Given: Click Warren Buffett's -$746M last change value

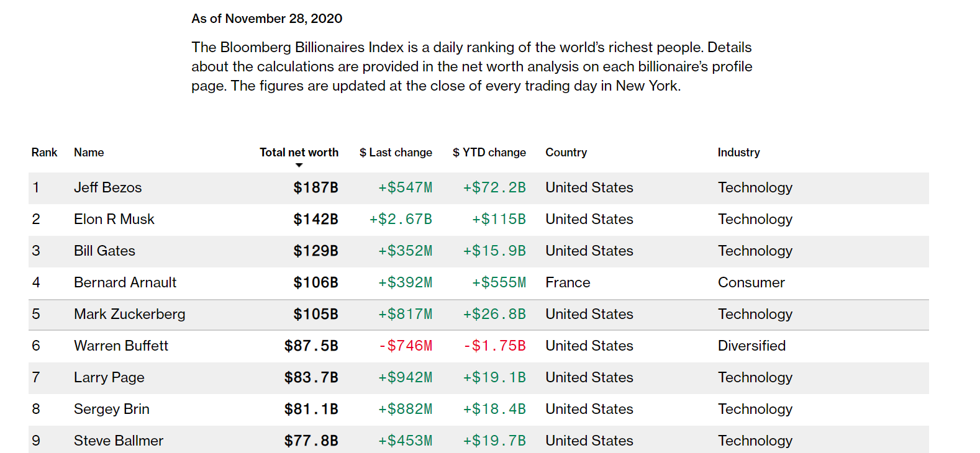Looking at the screenshot, I should (x=406, y=346).
